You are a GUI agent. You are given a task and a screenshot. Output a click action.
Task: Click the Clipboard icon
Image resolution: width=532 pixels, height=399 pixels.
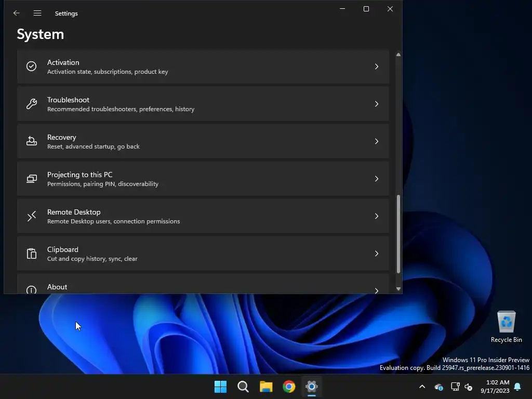[32, 254]
